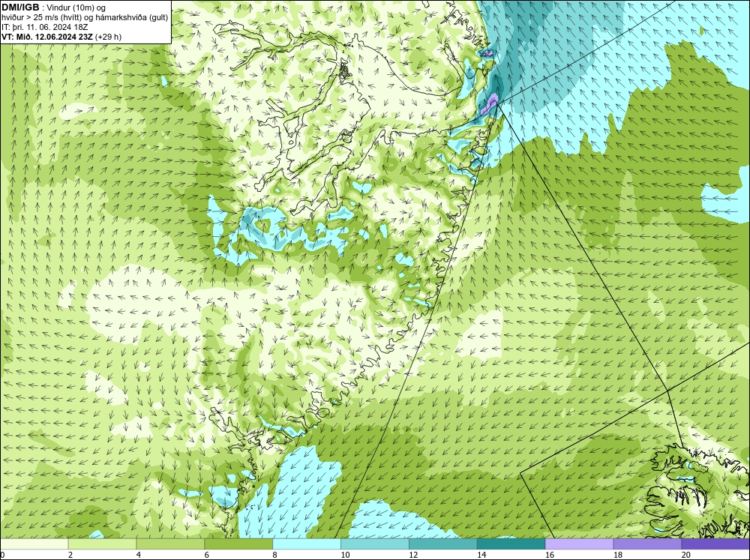Click the 2–4 m/s light green legend swatch
This screenshot has width=750, height=560.
coord(102,544)
